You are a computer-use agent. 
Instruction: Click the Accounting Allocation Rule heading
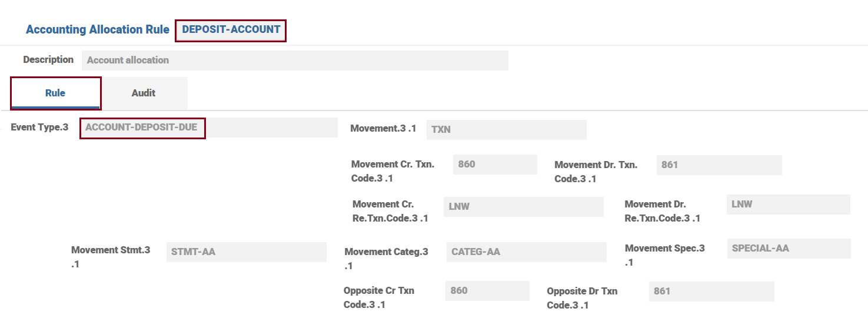(98, 29)
